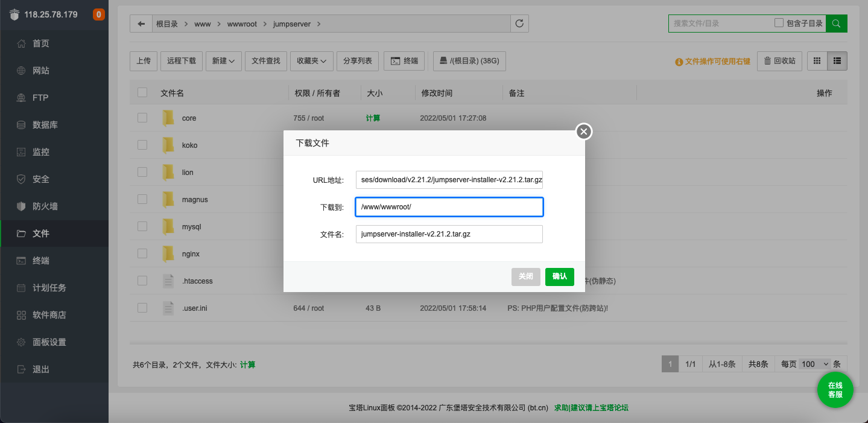Click the calendar icon beside 计划任务
868x423 pixels.
21,288
